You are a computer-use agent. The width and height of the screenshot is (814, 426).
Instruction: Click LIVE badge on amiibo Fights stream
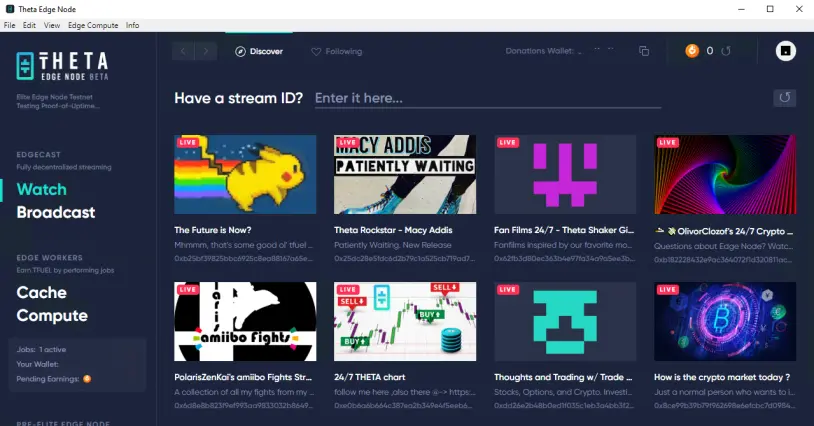pos(187,290)
